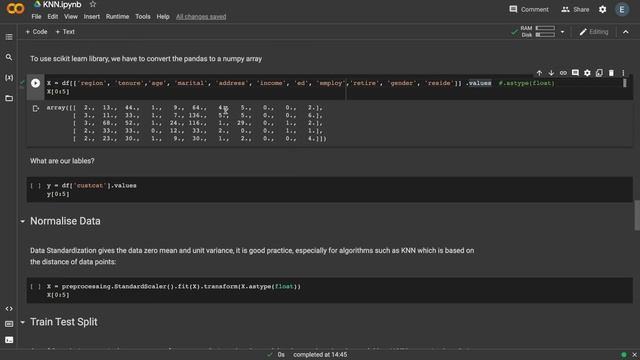Expand the runtime connection dropdown arrow
Viewport: 640px width, 360px height.
[x=562, y=32]
